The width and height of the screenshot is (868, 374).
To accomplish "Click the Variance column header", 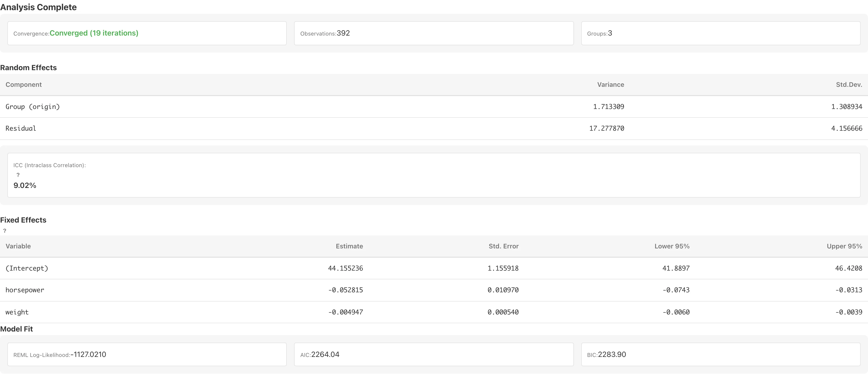I will tap(611, 84).
